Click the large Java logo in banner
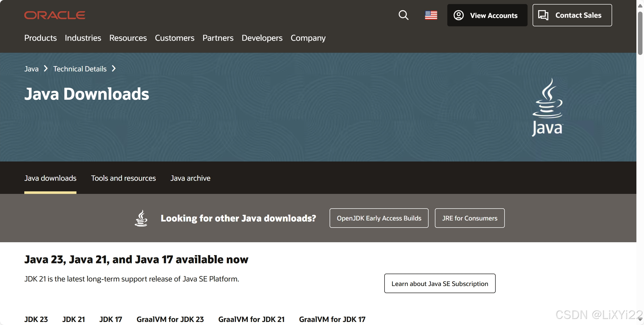This screenshot has height=325, width=644. [547, 107]
